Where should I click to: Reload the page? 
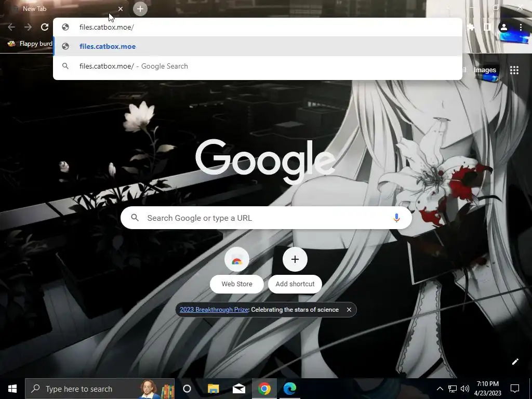[45, 27]
